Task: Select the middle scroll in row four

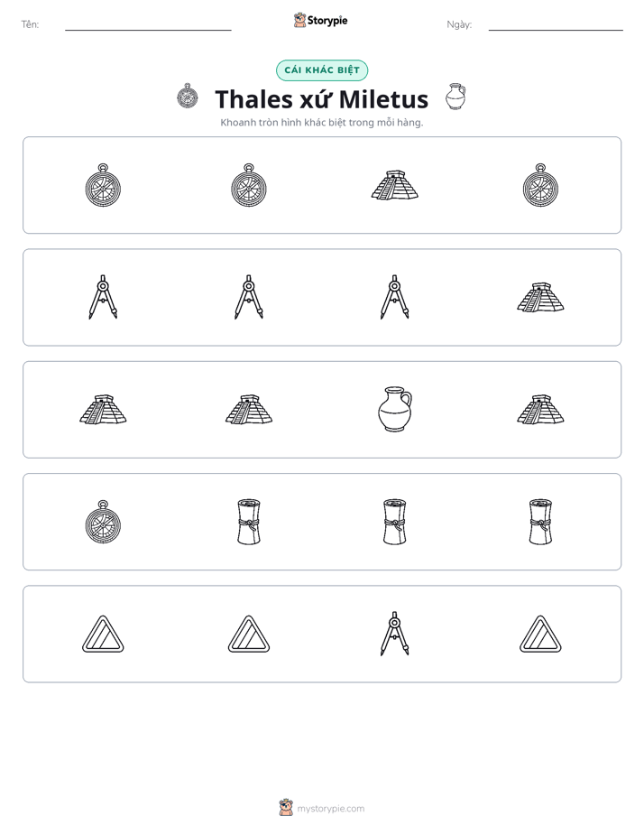Action: click(395, 522)
